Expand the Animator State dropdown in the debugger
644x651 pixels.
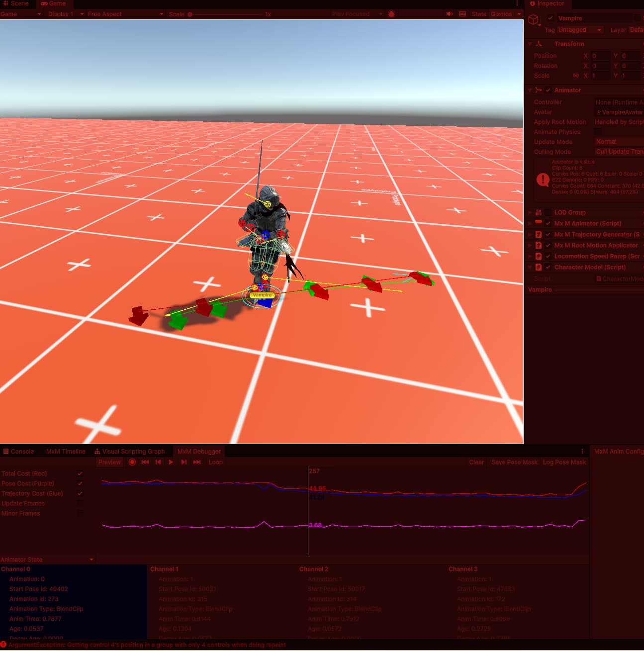click(91, 559)
